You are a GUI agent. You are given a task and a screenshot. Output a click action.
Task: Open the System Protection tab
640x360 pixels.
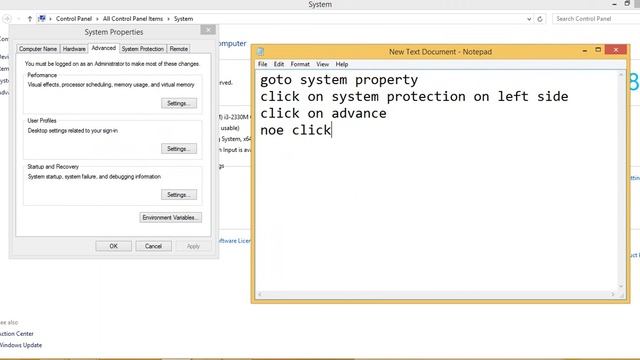(142, 49)
